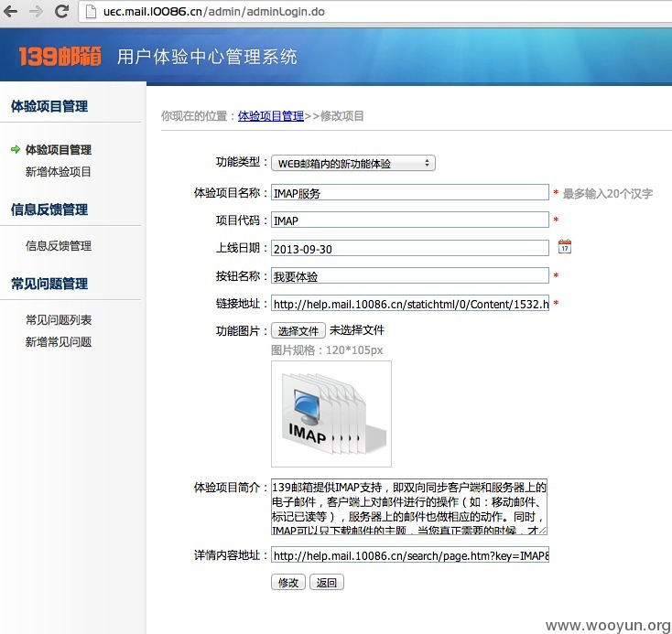Screen dimensions: 672x634
Task: Open the 功能类型 dropdown
Action: point(353,163)
